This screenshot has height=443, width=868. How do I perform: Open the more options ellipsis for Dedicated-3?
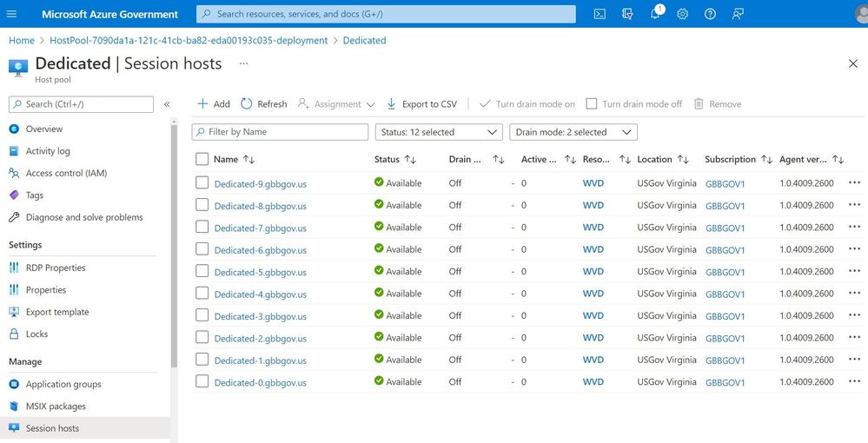click(854, 315)
